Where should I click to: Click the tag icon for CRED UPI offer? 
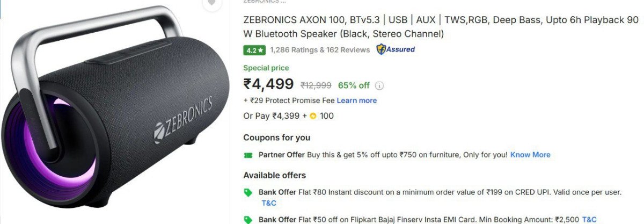(248, 192)
